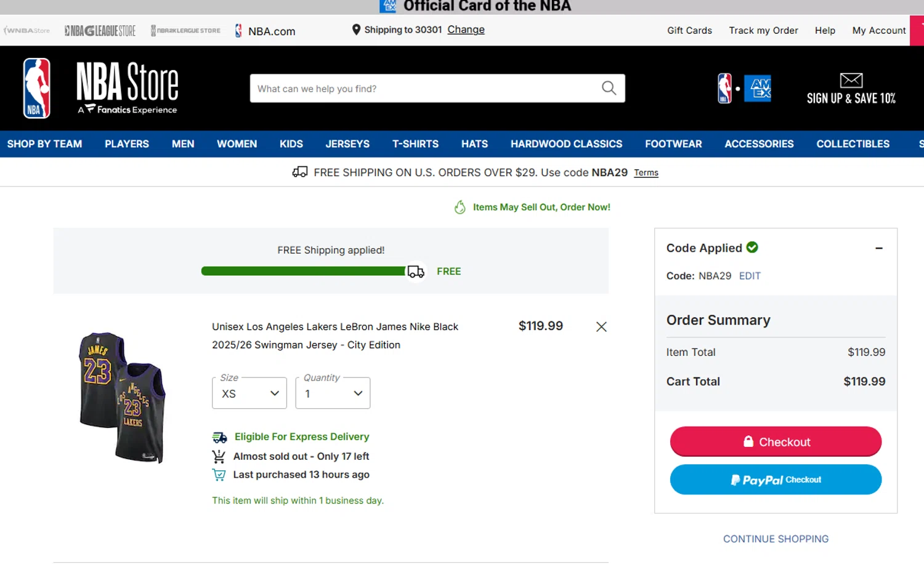The height and width of the screenshot is (583, 924).
Task: Open the Hardwood Classics menu
Action: click(566, 143)
